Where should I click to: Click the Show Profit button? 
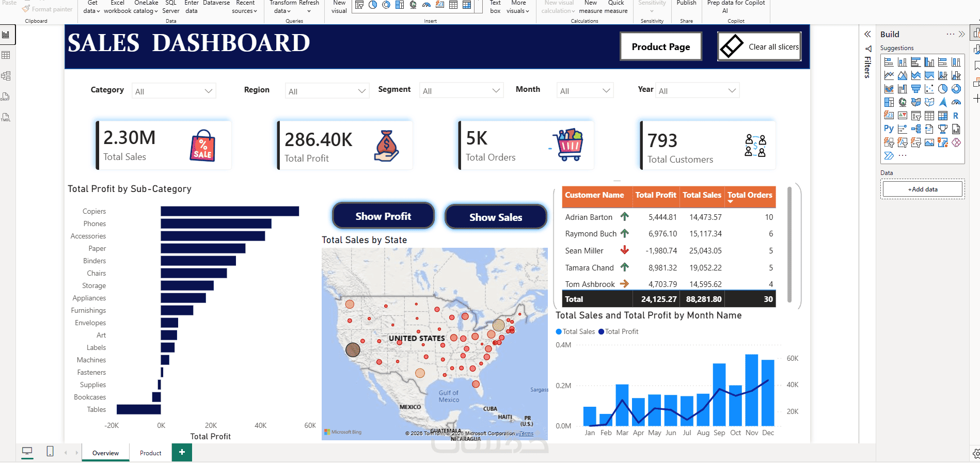tap(383, 216)
